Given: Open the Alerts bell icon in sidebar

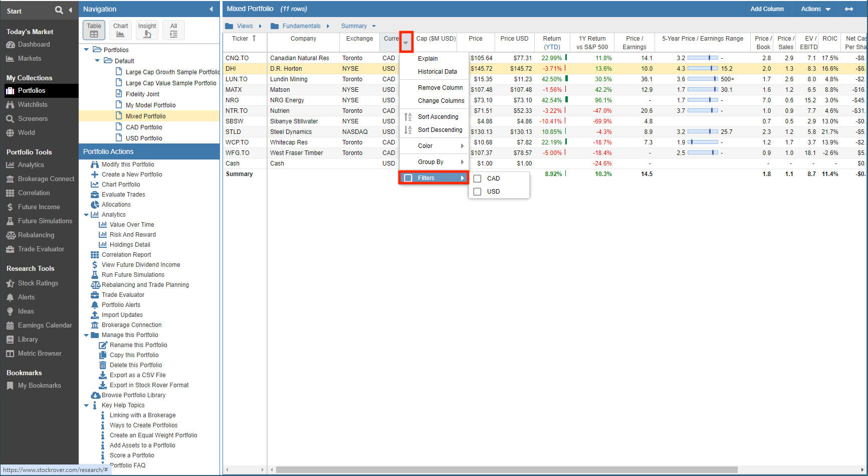Looking at the screenshot, I should [x=10, y=297].
